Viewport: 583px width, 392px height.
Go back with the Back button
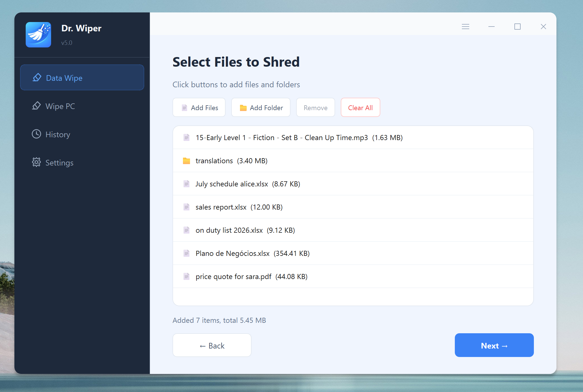[212, 345]
